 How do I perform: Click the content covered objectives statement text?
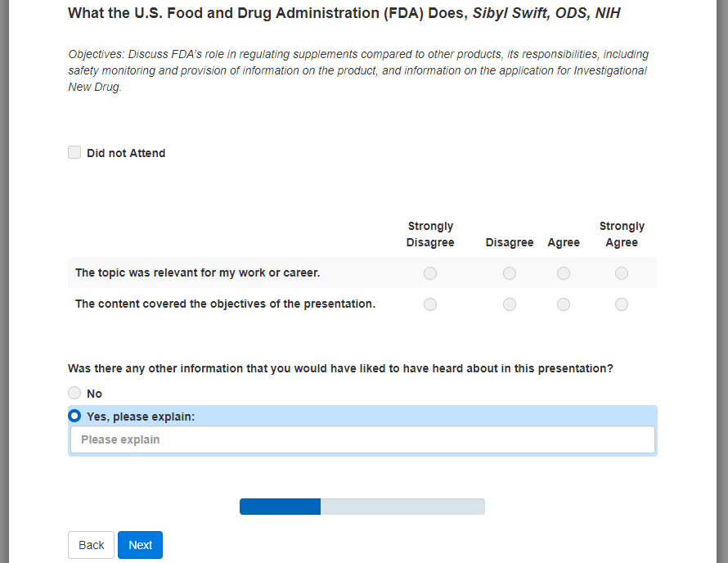point(225,304)
